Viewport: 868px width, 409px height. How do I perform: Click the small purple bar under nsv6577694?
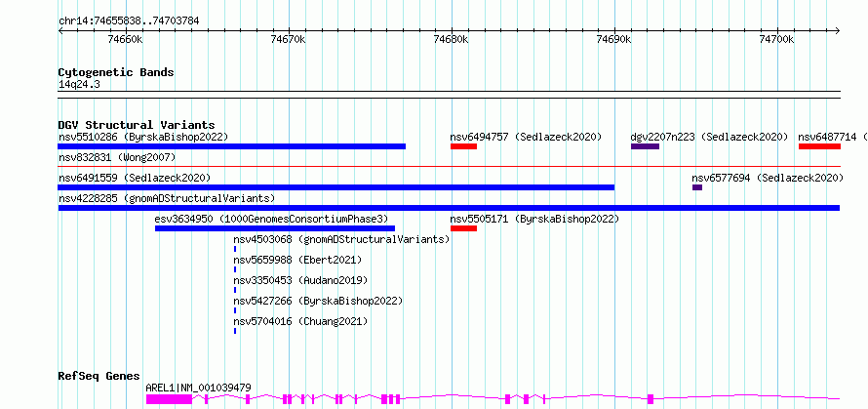coord(697,187)
